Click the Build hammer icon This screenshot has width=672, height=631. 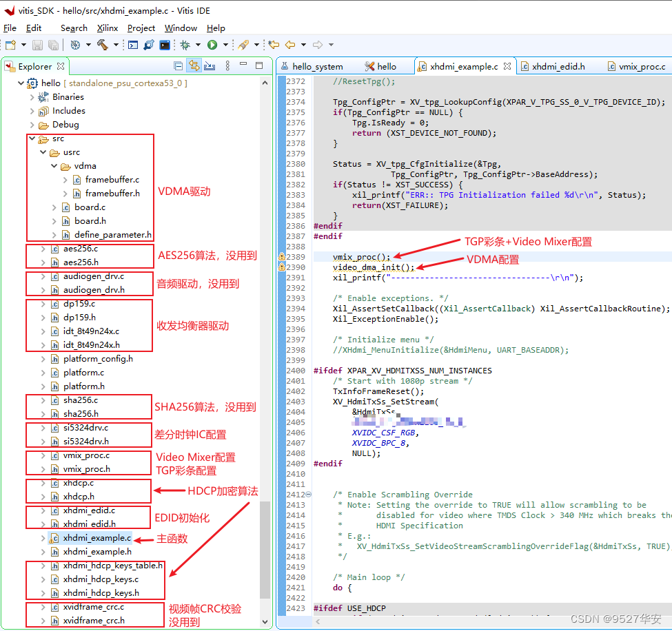[102, 45]
